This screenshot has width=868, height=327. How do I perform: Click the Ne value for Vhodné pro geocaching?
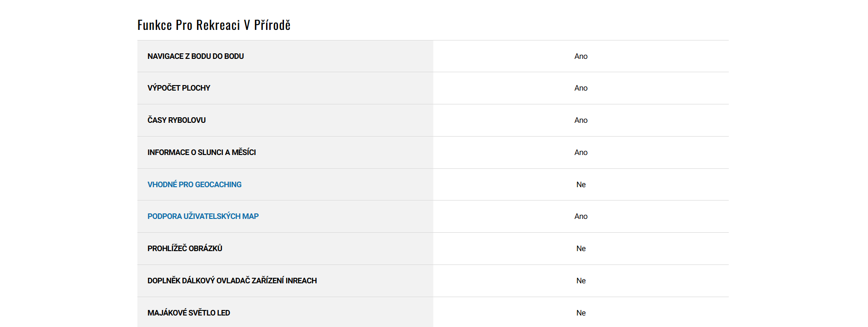click(x=581, y=184)
